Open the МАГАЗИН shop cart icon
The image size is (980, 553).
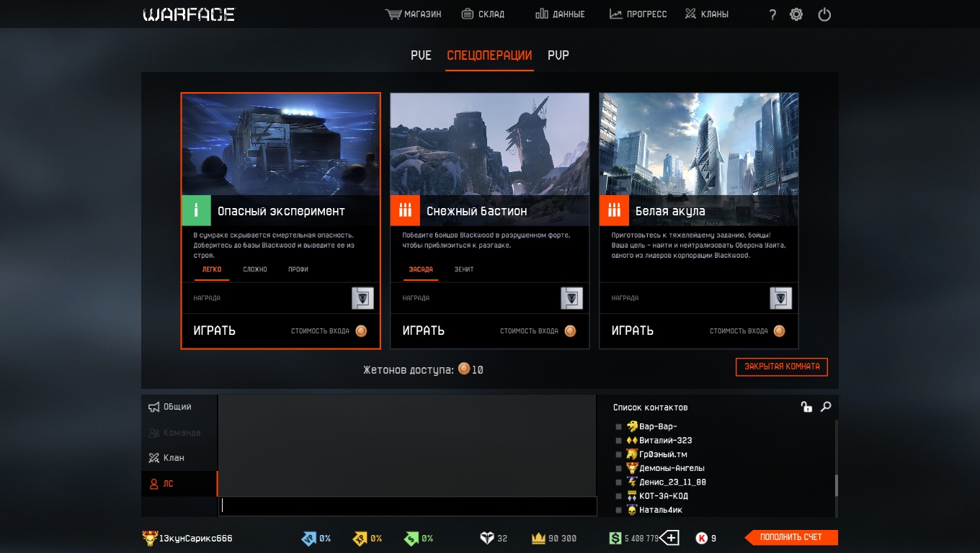coord(393,14)
